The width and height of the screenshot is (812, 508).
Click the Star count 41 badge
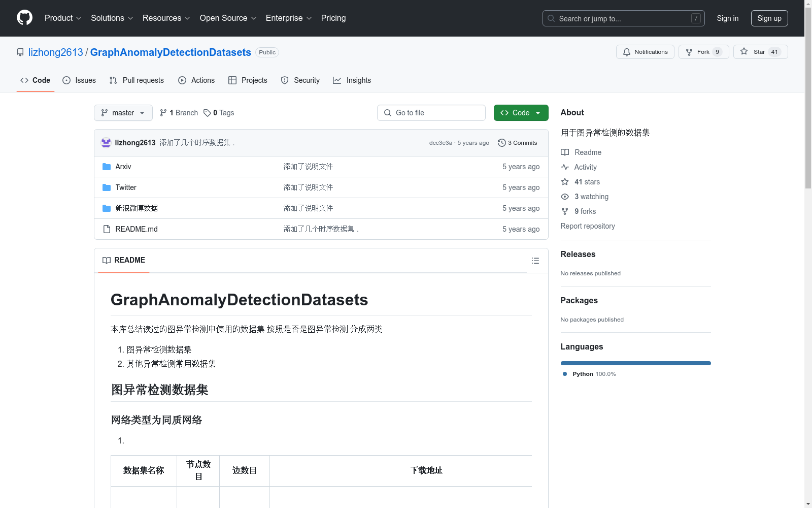tap(774, 52)
